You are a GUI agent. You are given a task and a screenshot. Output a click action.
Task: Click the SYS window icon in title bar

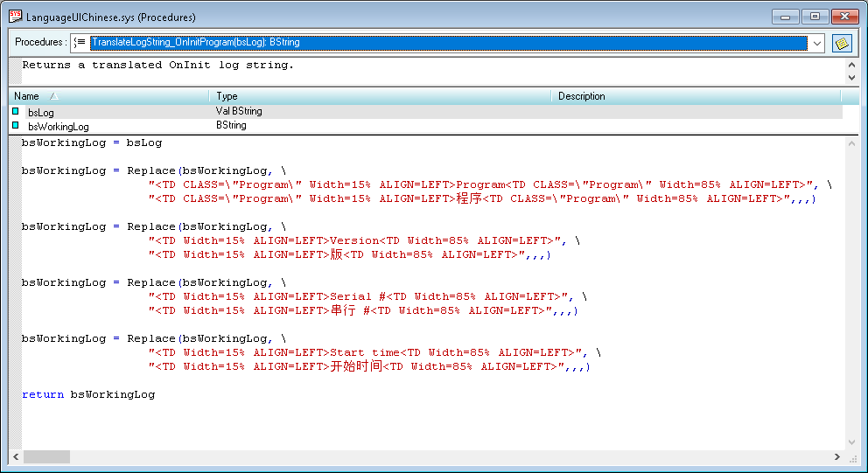tap(16, 16)
